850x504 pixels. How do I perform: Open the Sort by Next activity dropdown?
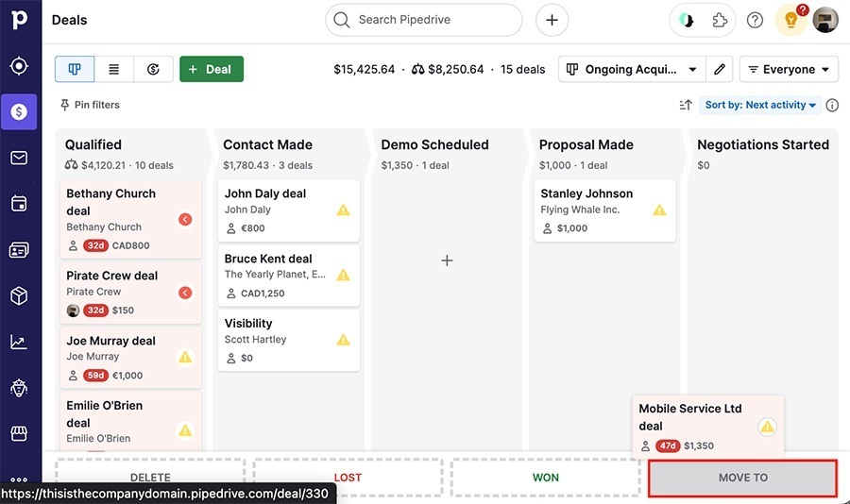760,105
